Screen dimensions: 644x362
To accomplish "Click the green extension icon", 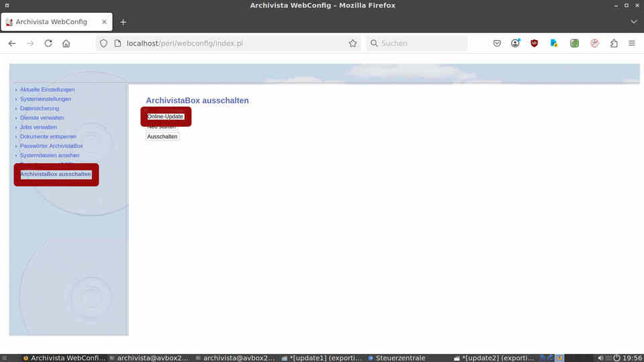I will click(574, 43).
